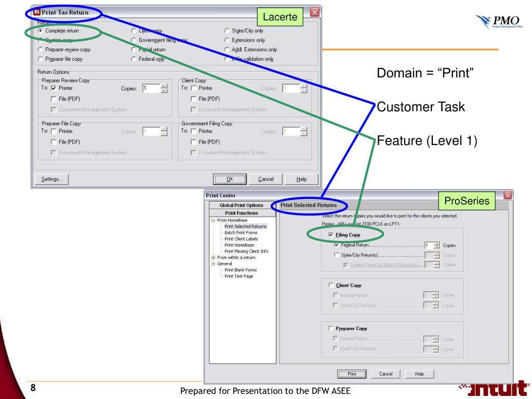Select Addl. Extensions only radio button

(x=227, y=49)
